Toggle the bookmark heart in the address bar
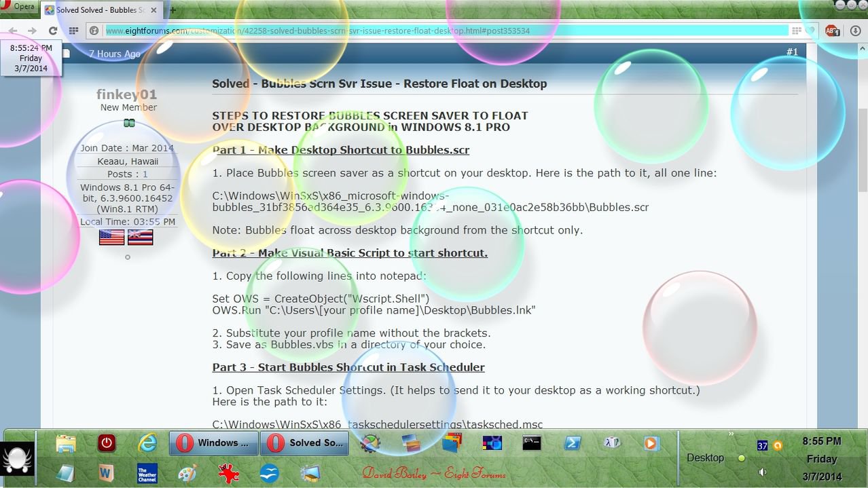The height and width of the screenshot is (488, 868). (810, 31)
